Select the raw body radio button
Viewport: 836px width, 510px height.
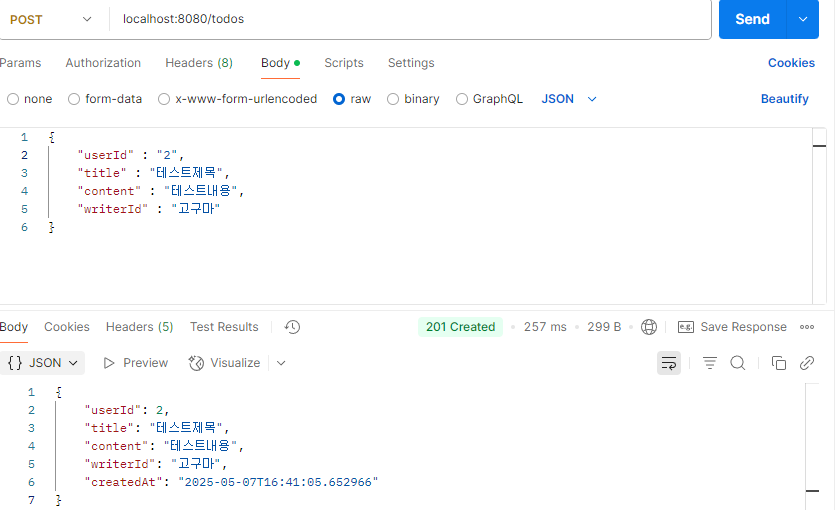coord(339,99)
